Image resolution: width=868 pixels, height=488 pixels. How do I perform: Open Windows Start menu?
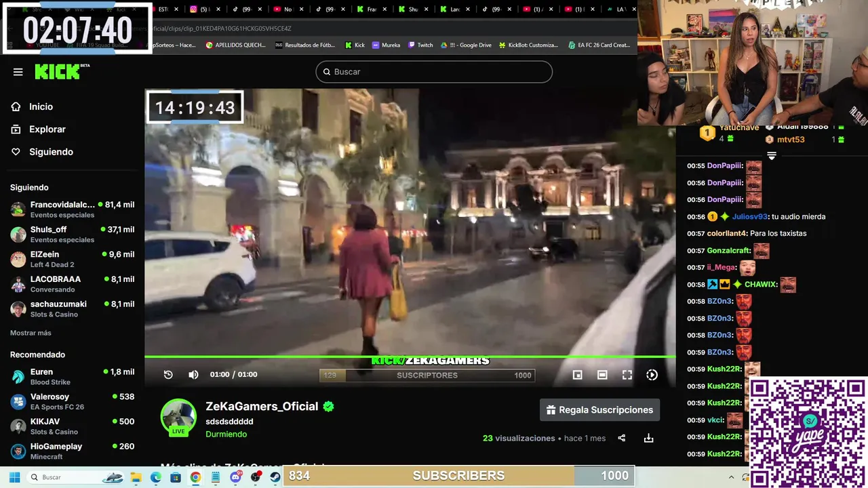click(x=14, y=477)
